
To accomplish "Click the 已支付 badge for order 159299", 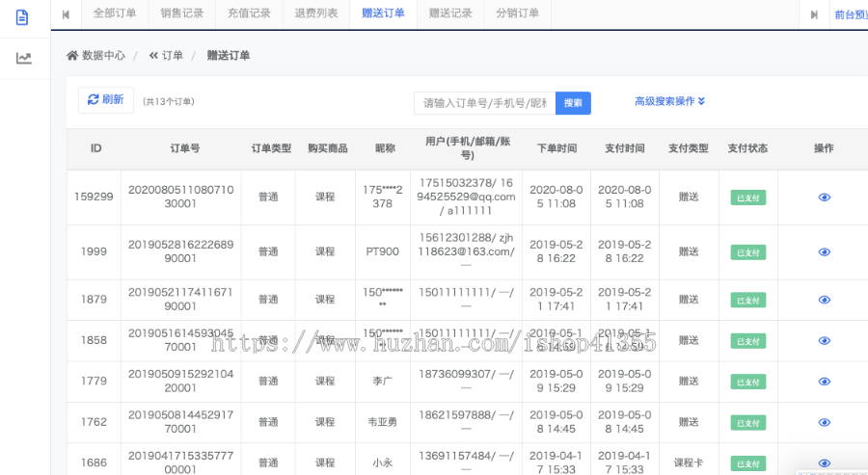I will (x=747, y=198).
